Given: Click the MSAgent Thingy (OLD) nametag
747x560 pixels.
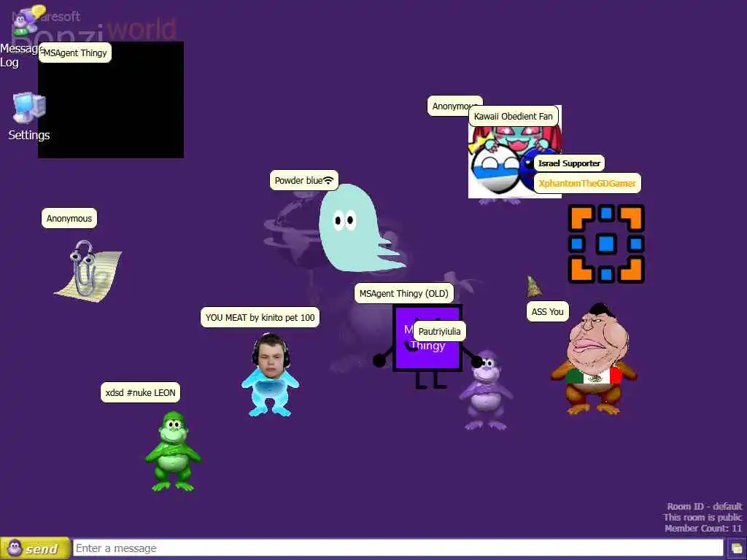Looking at the screenshot, I should (403, 293).
